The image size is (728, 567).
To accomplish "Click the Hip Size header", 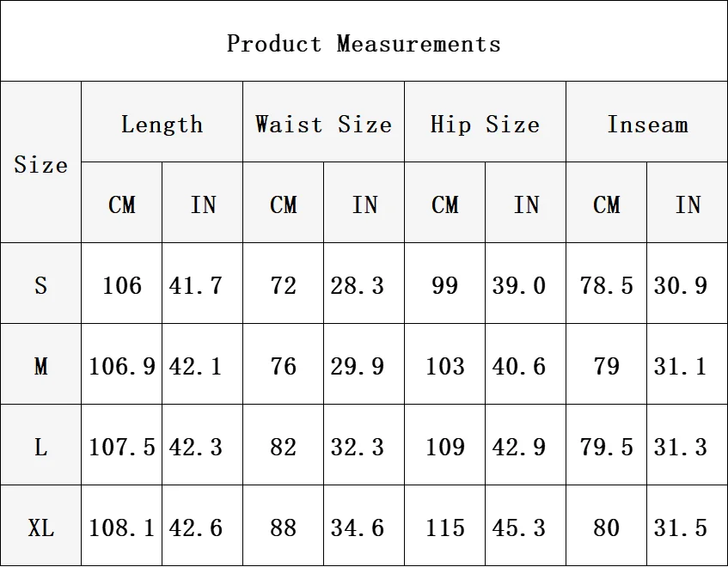I will tap(485, 124).
